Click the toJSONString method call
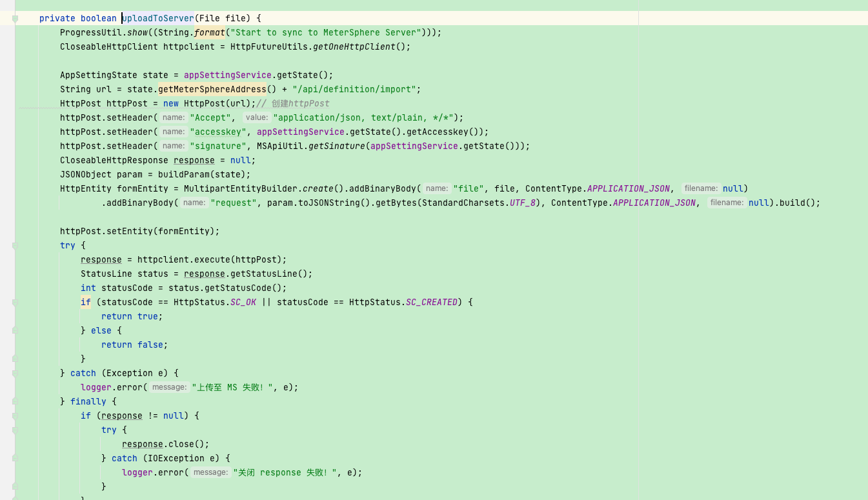The width and height of the screenshot is (868, 500). click(329, 203)
